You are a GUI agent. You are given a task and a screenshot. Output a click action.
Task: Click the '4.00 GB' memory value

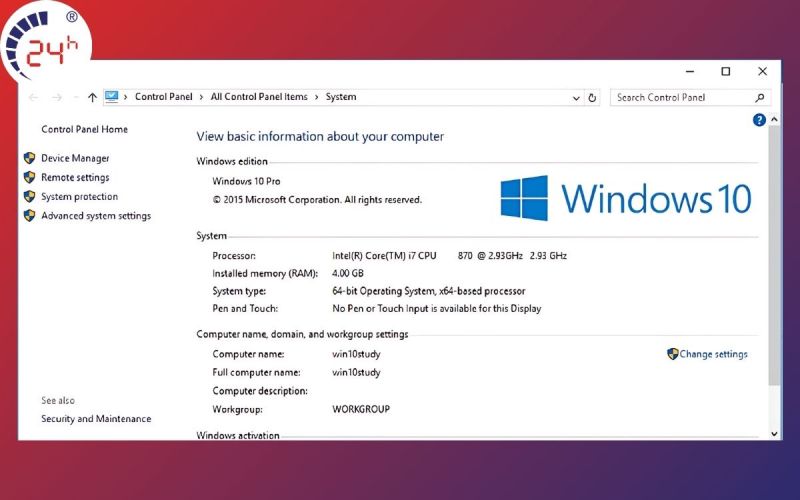(x=347, y=273)
